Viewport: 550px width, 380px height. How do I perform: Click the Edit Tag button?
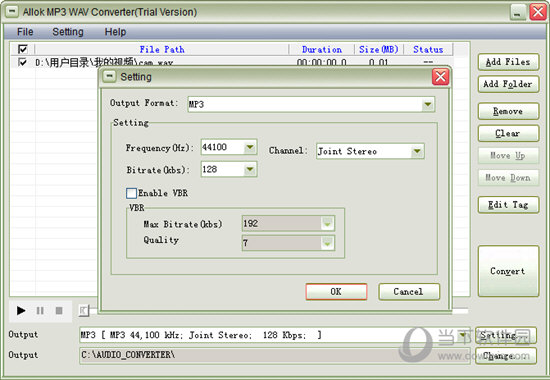508,205
